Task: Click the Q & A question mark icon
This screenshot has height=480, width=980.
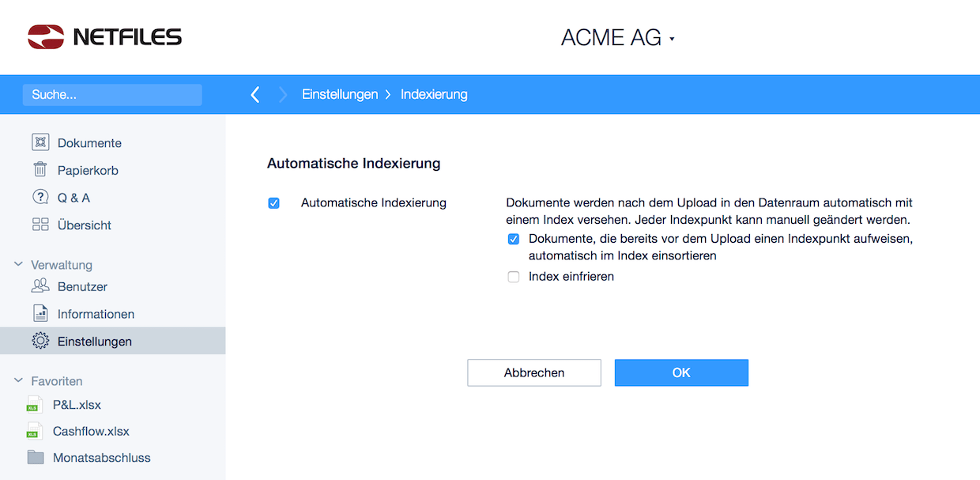Action: tap(40, 197)
